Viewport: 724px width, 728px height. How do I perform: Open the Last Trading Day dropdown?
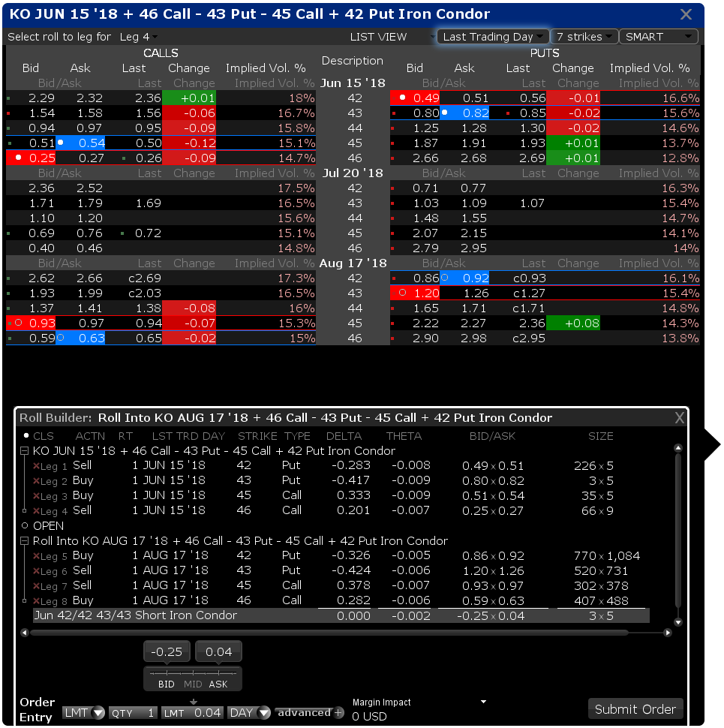[x=492, y=37]
